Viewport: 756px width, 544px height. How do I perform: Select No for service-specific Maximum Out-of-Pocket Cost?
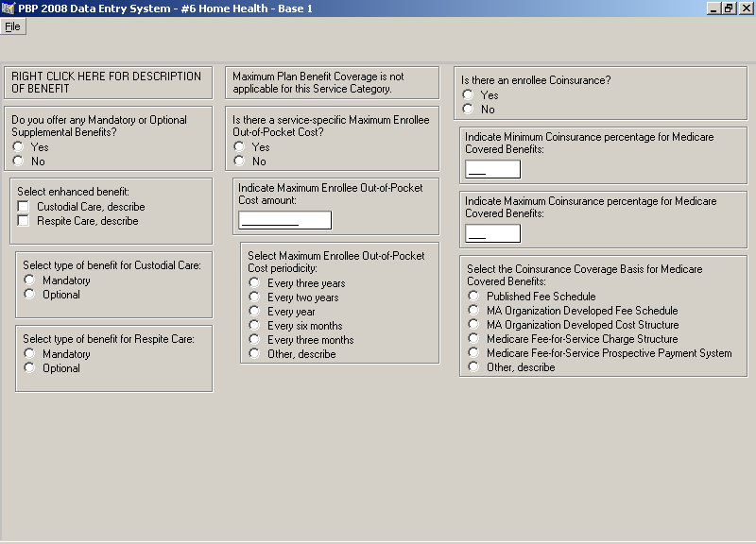point(239,161)
